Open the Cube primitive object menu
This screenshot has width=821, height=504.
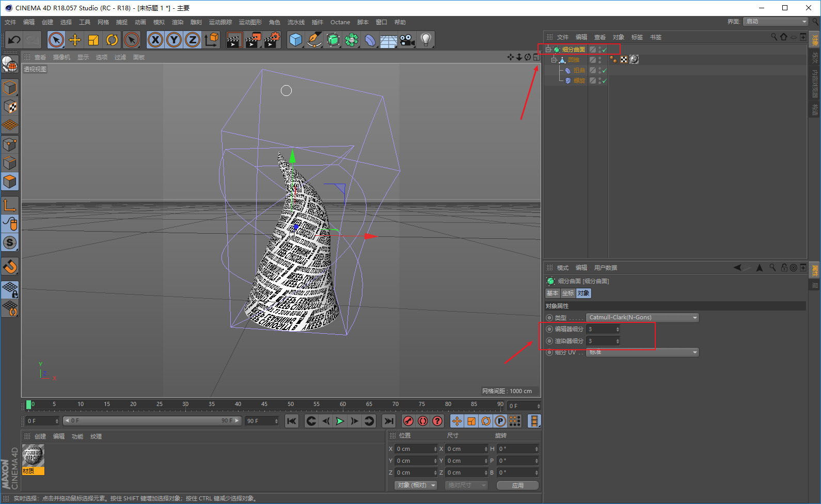(x=295, y=40)
